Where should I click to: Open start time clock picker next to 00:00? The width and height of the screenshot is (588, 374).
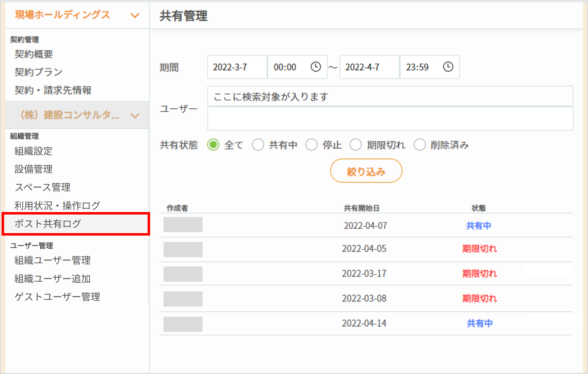tap(315, 67)
